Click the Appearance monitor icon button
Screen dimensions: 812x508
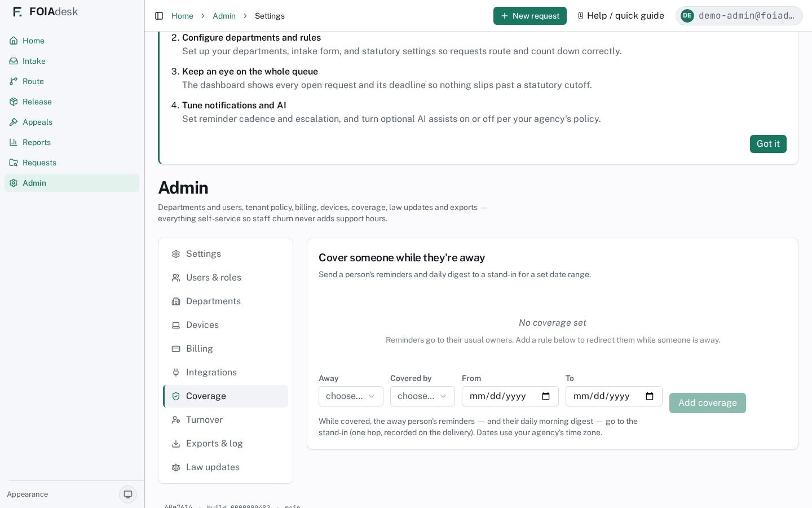[x=128, y=494]
